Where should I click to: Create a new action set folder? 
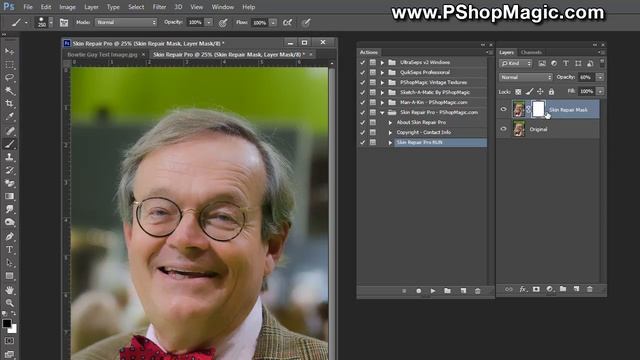click(447, 291)
